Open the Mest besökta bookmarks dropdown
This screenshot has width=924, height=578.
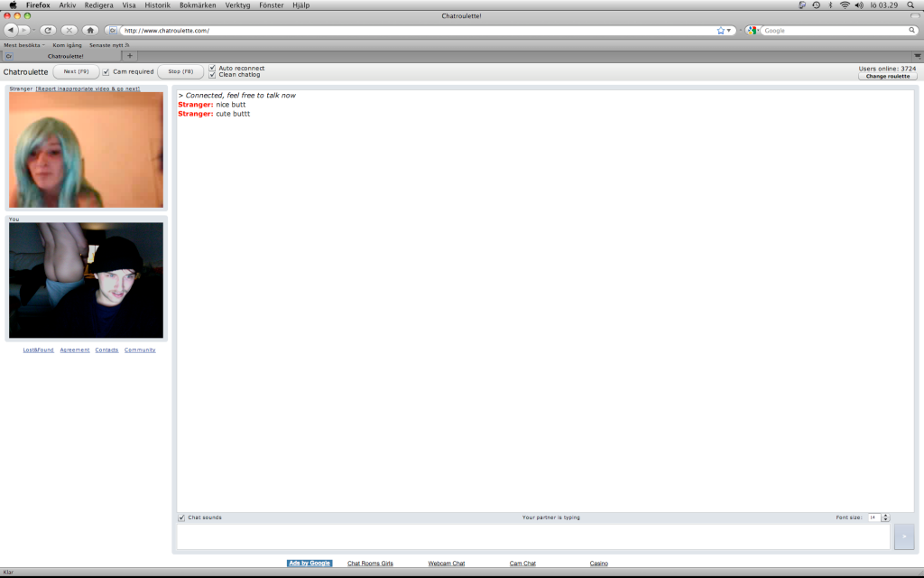click(24, 45)
